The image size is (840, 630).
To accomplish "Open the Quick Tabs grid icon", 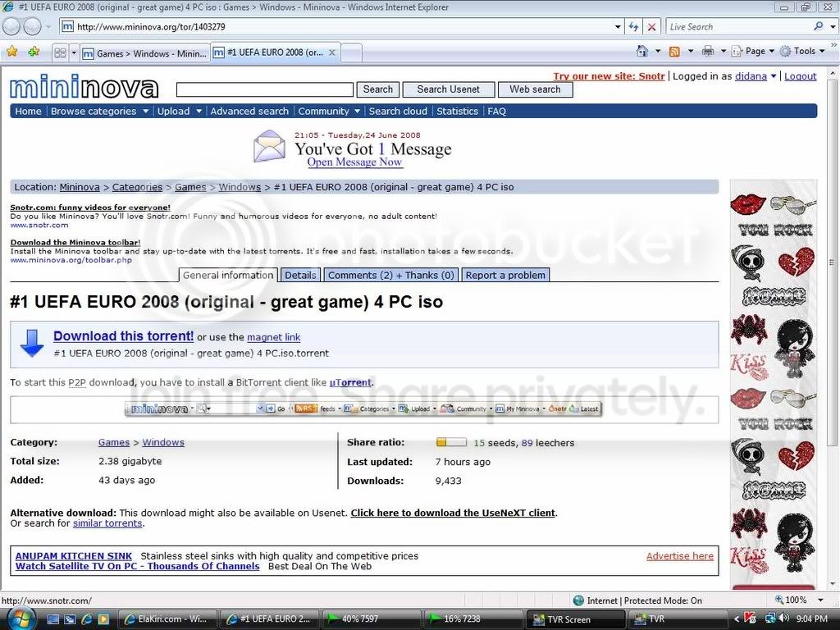I will [x=60, y=52].
